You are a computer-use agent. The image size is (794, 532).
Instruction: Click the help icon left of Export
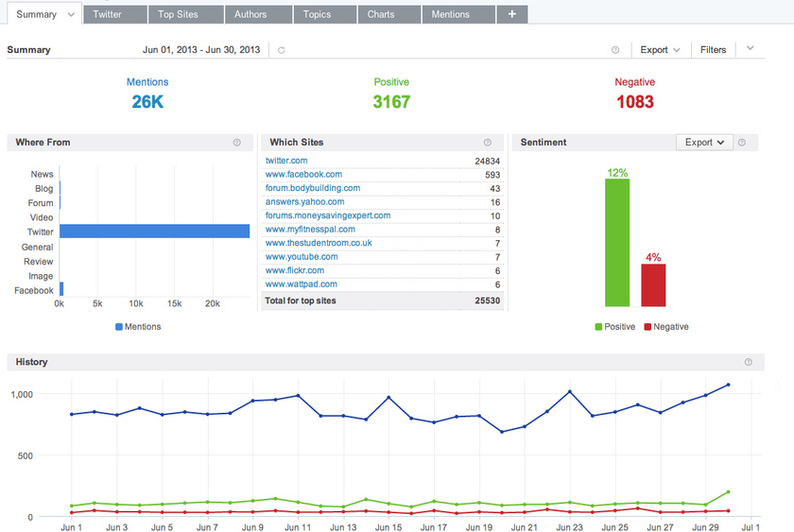tap(615, 49)
